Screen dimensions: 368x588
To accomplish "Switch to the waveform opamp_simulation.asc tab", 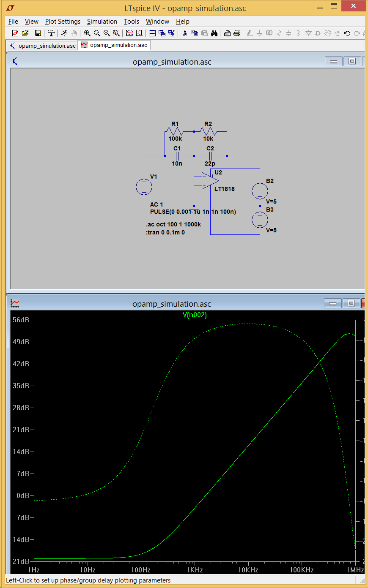I will (114, 45).
